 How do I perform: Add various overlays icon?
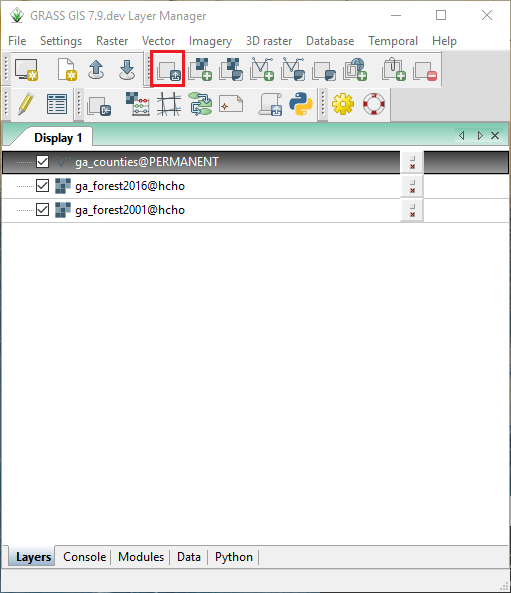coord(324,71)
